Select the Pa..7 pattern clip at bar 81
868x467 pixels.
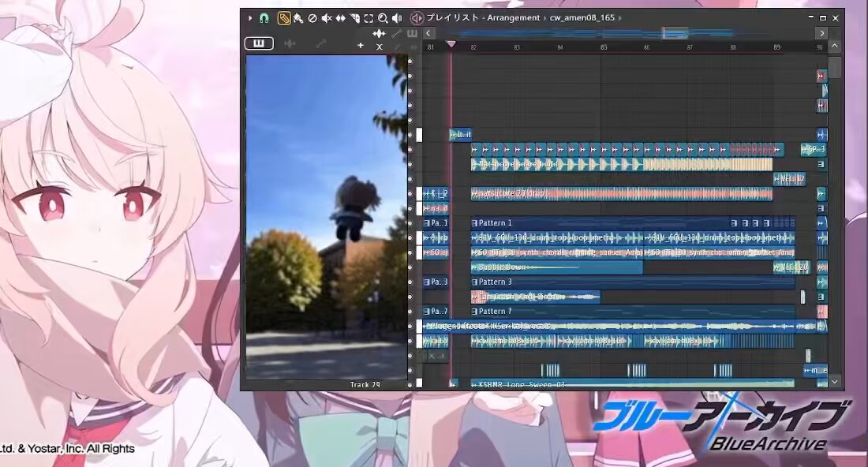tap(436, 312)
